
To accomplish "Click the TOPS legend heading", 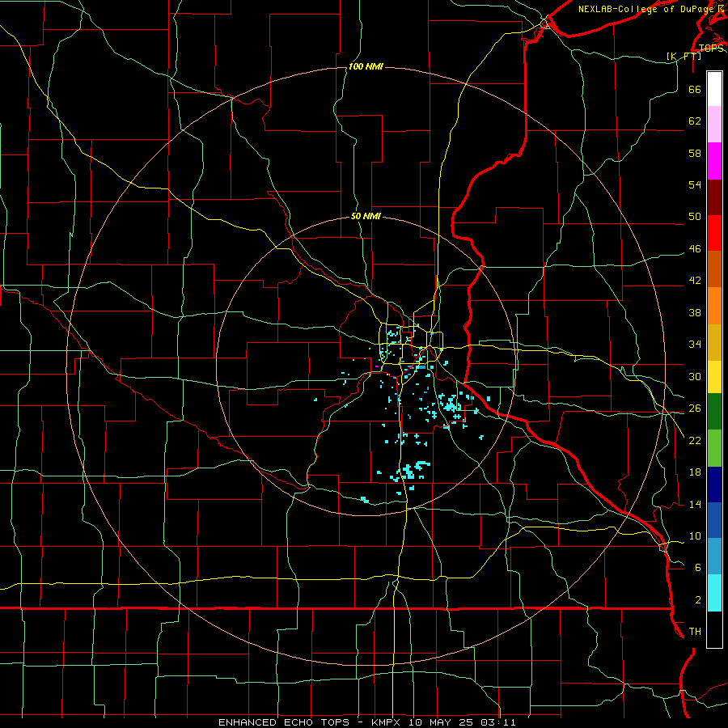I will click(711, 49).
